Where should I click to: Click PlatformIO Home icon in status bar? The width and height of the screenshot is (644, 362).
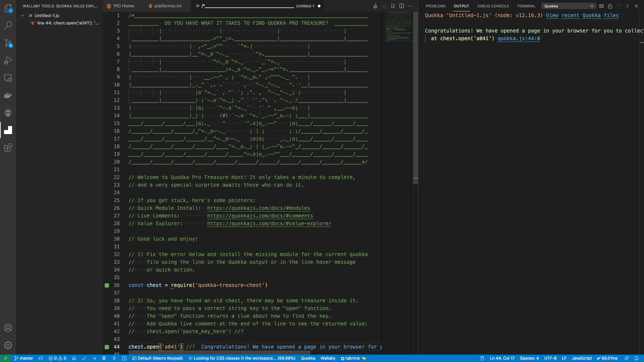click(74, 358)
